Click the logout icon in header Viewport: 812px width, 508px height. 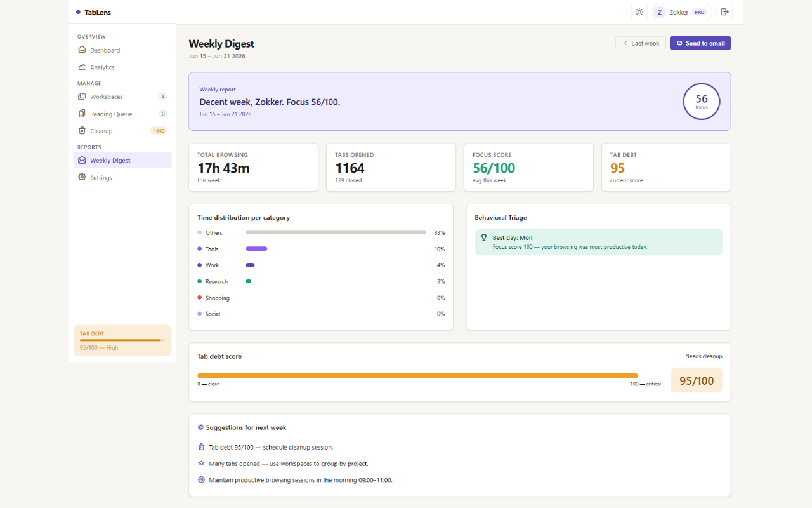click(724, 12)
